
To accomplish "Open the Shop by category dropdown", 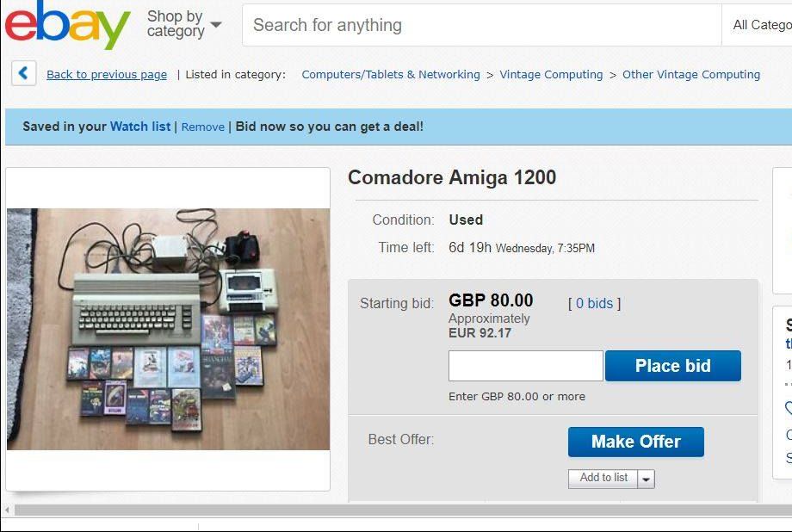I will [184, 24].
